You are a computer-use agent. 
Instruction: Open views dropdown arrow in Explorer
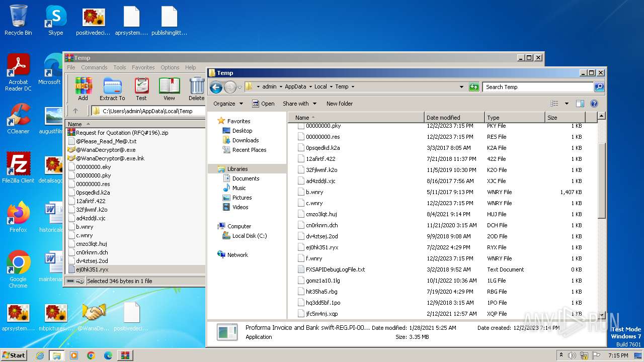tap(567, 104)
